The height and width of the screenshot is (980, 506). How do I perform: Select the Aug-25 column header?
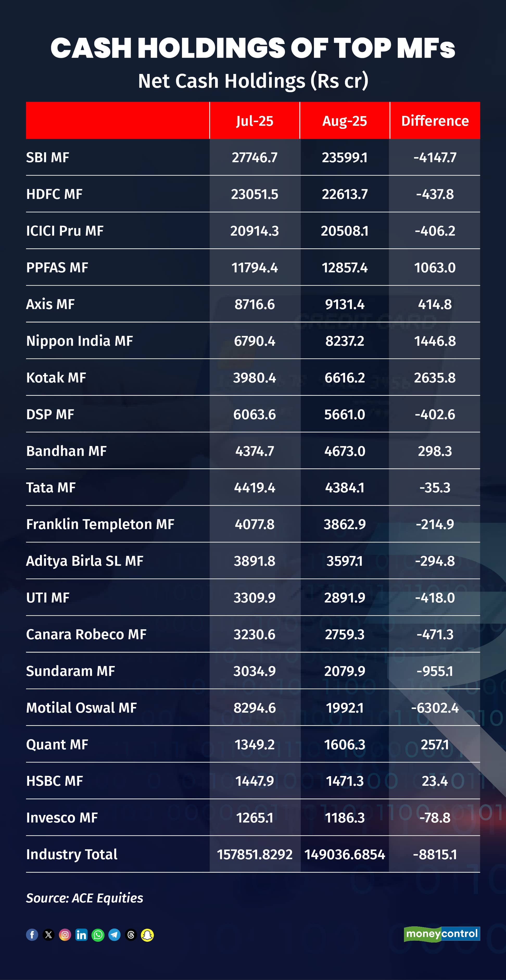tap(345, 121)
